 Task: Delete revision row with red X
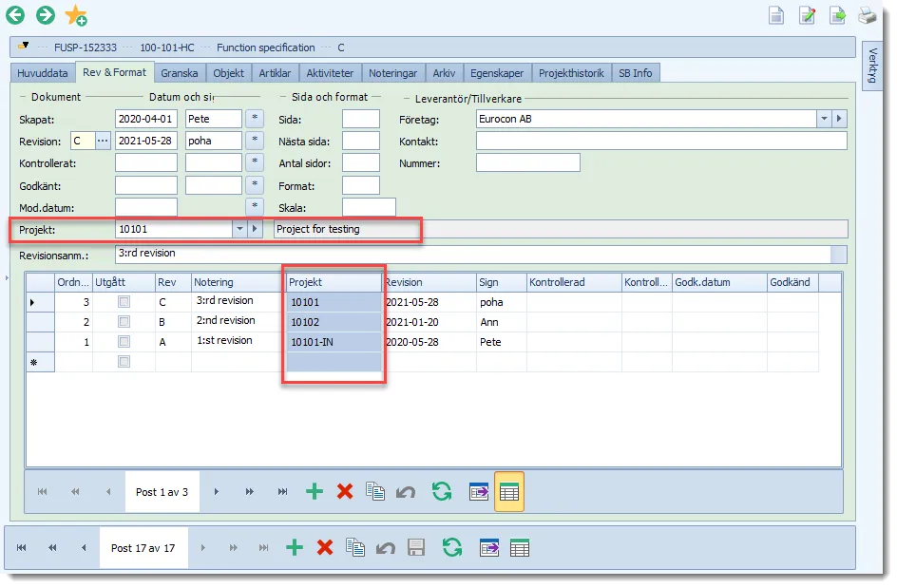pos(345,491)
